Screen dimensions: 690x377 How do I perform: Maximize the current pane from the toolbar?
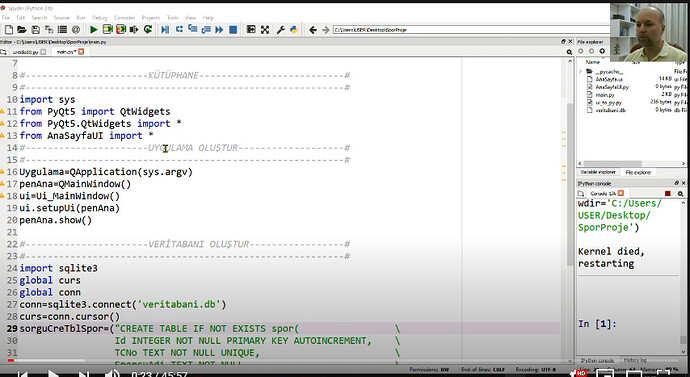tap(251, 29)
